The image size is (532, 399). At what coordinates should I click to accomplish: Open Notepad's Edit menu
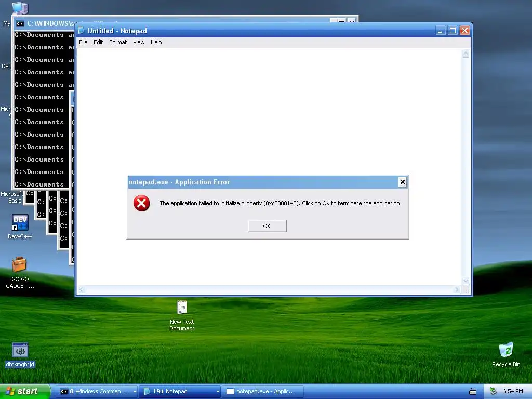click(98, 42)
